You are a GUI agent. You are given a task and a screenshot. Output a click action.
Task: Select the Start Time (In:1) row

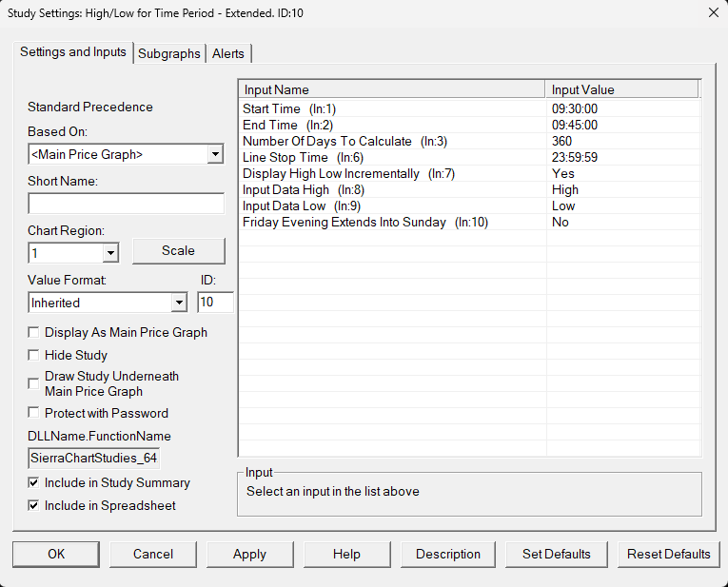click(469, 109)
